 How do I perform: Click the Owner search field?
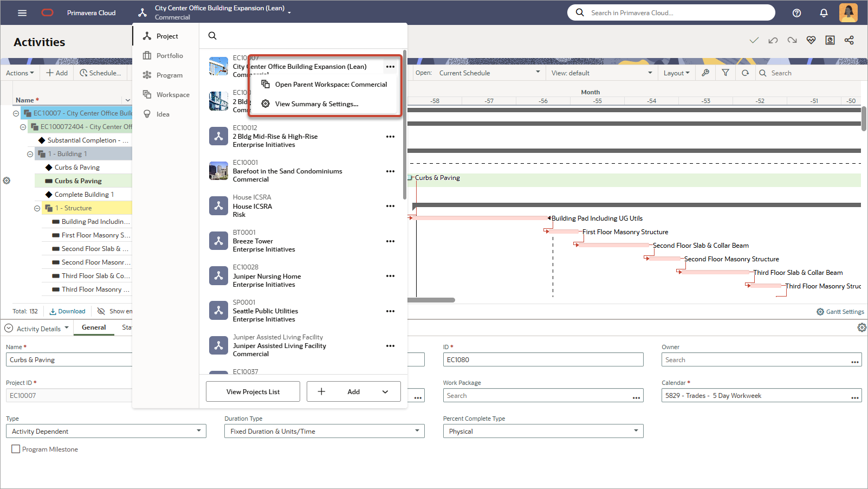(761, 360)
